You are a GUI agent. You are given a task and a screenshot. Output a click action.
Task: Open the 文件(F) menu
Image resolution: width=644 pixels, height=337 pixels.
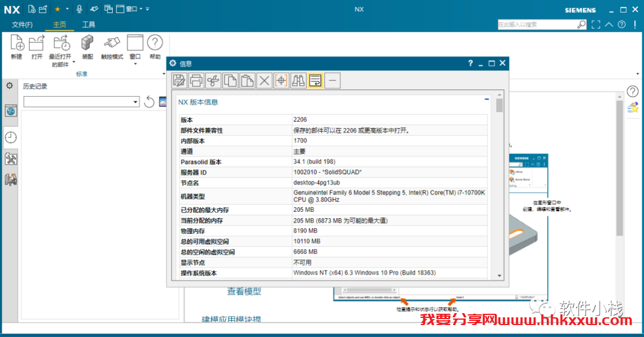pyautogui.click(x=22, y=24)
